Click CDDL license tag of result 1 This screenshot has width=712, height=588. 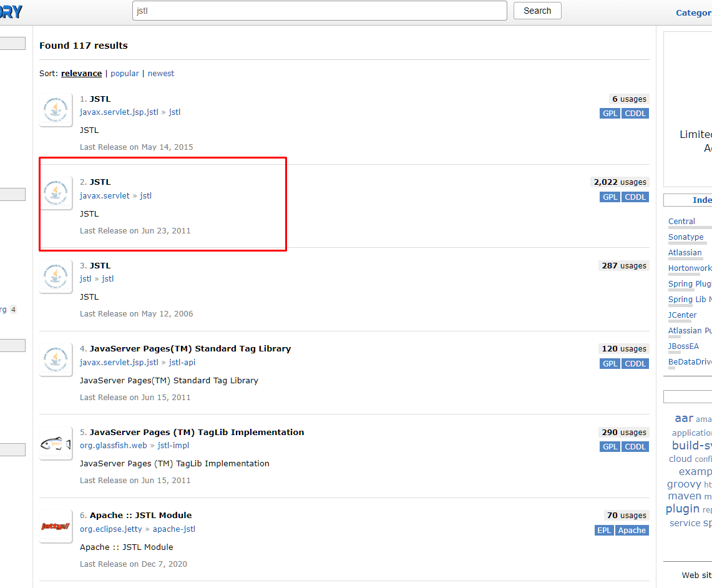pos(635,114)
